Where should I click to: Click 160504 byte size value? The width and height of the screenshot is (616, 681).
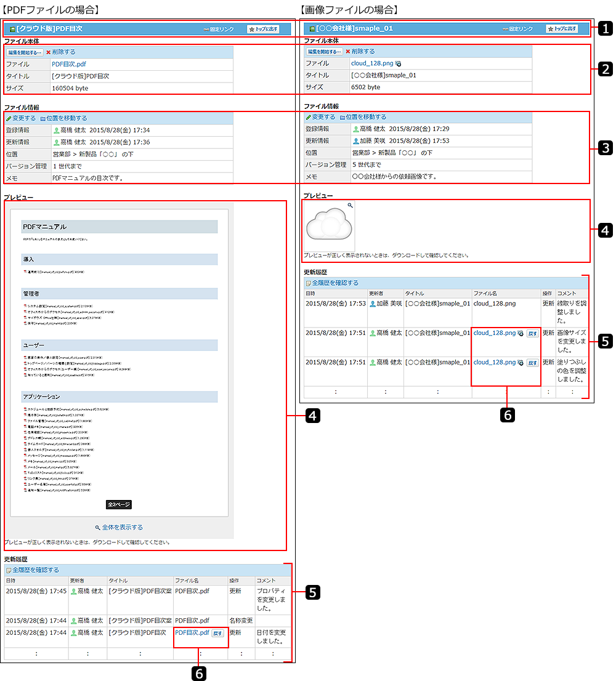pyautogui.click(x=70, y=88)
